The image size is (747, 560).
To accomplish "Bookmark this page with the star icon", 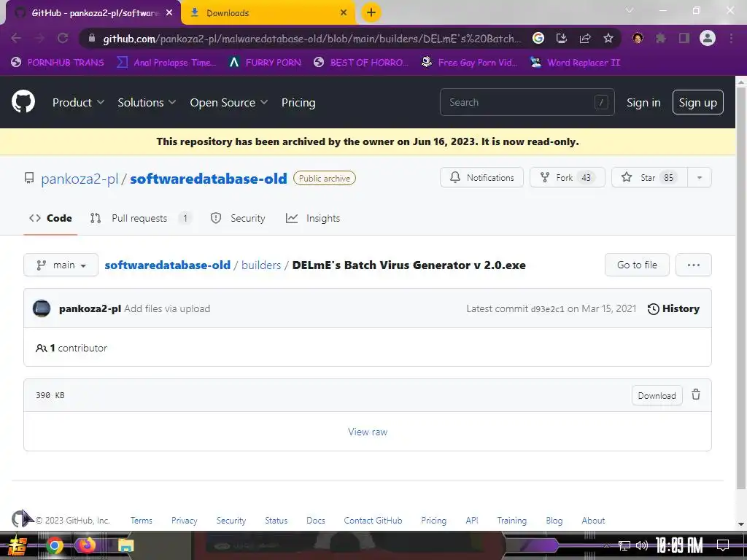I will point(608,38).
